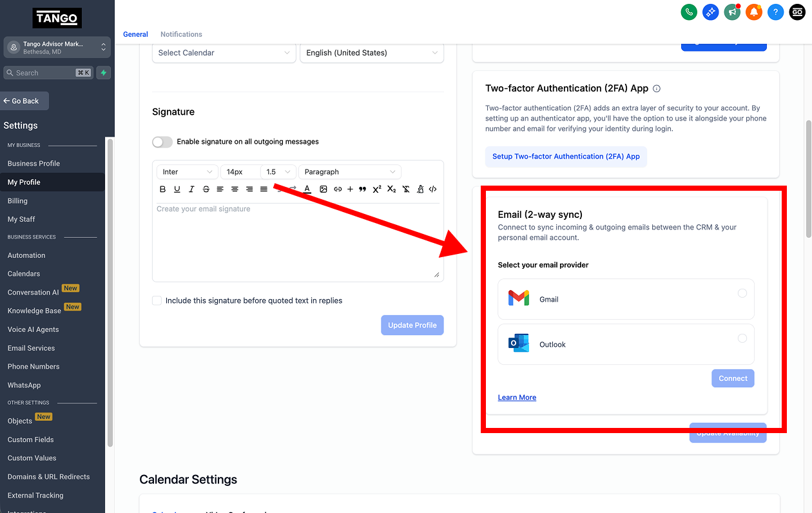The image size is (812, 513).
Task: Open the text color picker icon
Action: pos(307,189)
